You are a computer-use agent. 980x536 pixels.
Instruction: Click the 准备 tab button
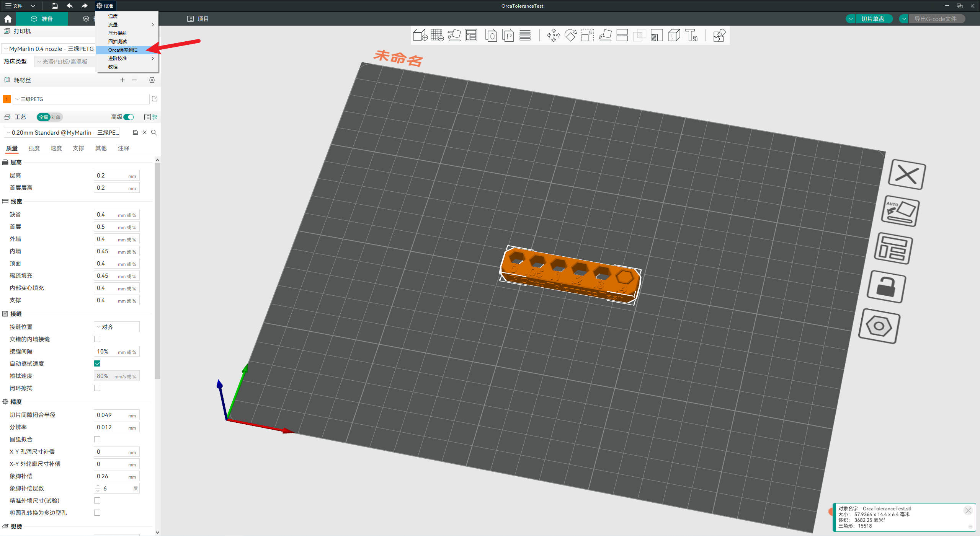pos(42,19)
